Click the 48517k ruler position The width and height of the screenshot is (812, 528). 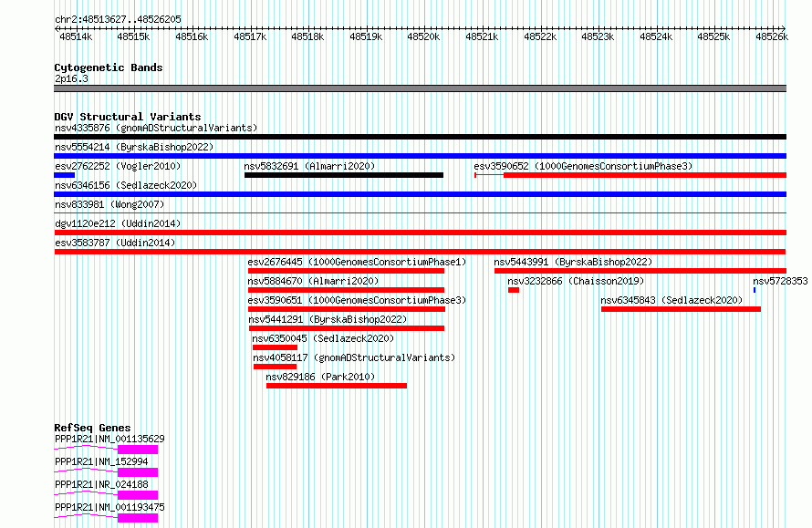[x=250, y=36]
